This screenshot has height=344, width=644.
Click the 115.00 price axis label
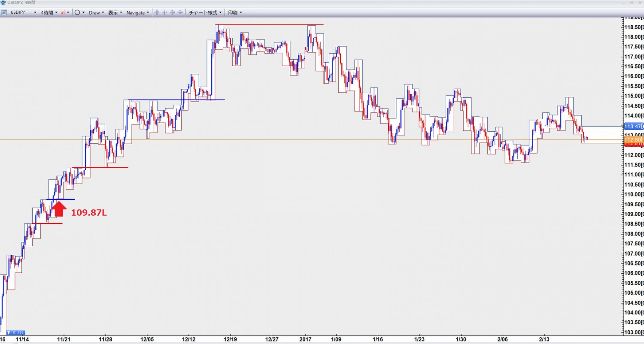click(633, 96)
